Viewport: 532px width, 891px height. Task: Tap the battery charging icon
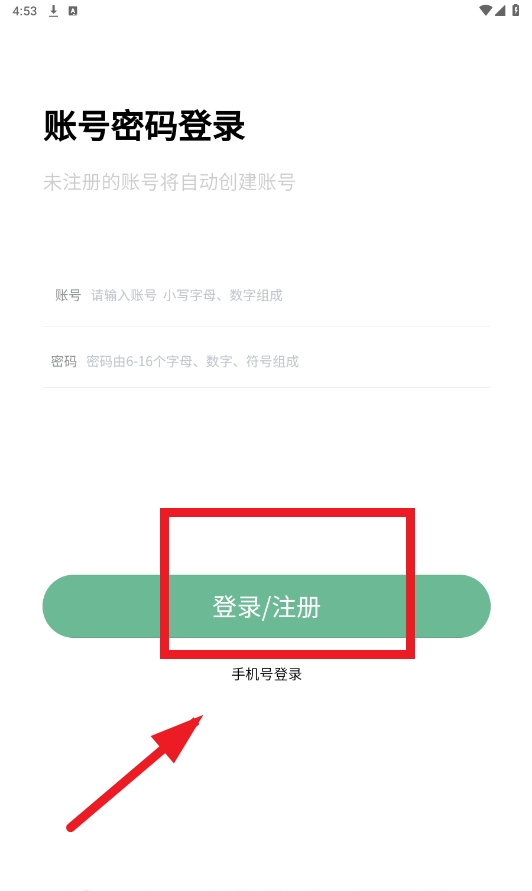(x=516, y=10)
